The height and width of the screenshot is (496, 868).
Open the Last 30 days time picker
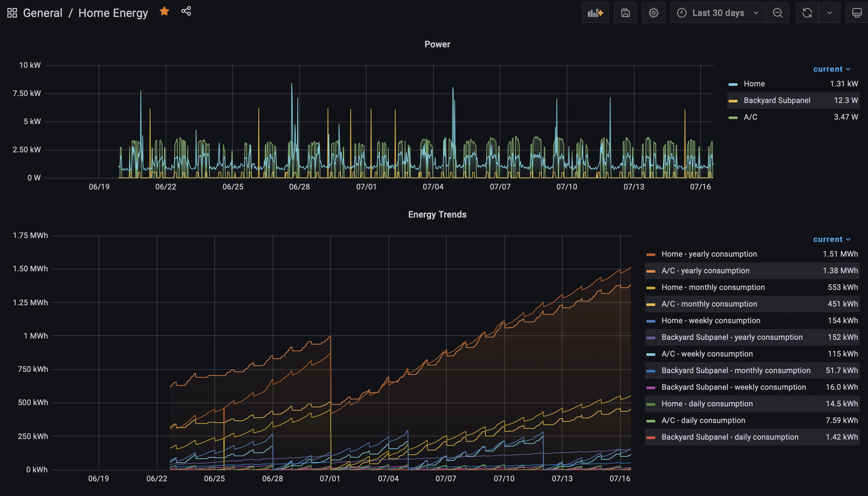tap(718, 13)
